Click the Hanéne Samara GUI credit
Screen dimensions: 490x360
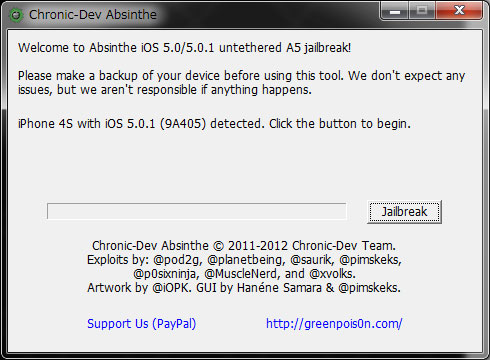[x=279, y=288]
